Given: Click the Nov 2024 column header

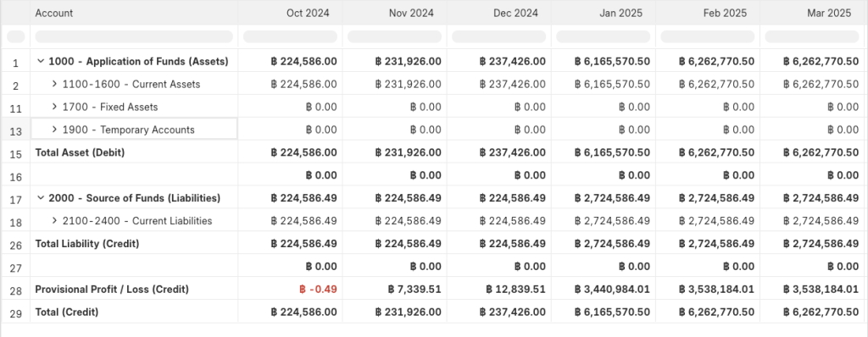Looking at the screenshot, I should point(411,13).
